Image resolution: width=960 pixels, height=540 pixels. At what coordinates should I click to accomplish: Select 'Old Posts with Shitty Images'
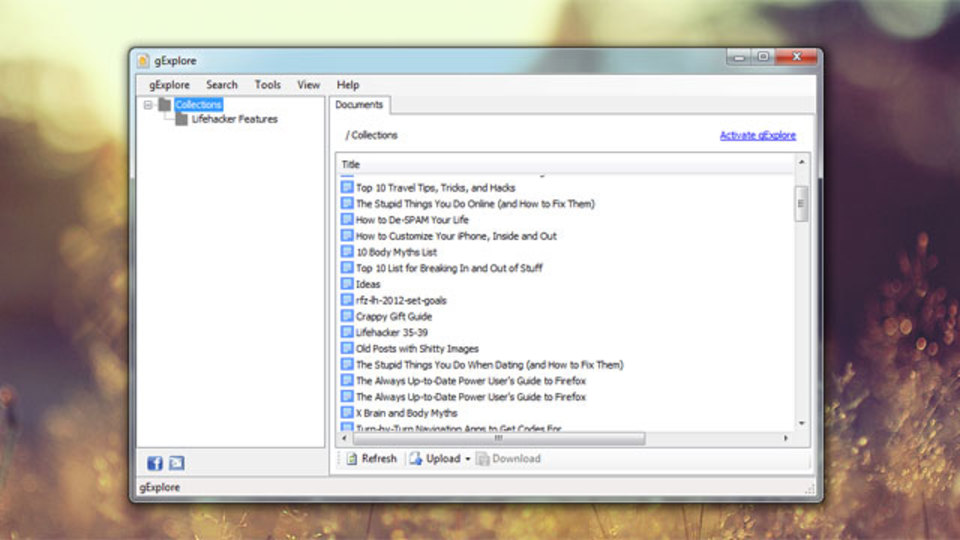418,348
